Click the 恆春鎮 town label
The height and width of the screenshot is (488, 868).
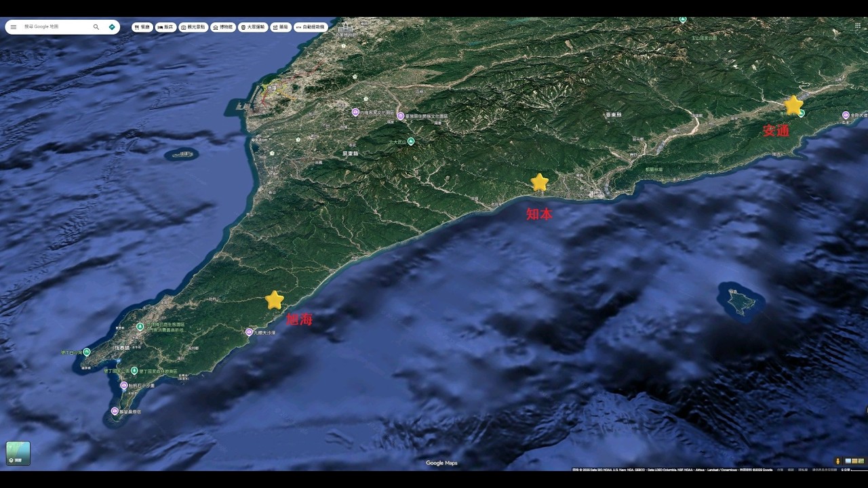pos(122,347)
